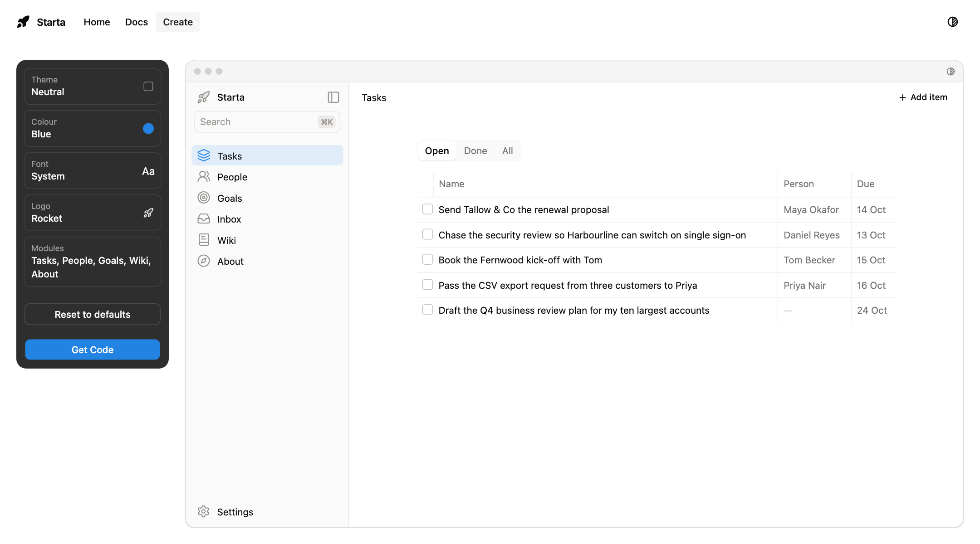Check off Send Tallow & Co renewal proposal

(x=427, y=209)
